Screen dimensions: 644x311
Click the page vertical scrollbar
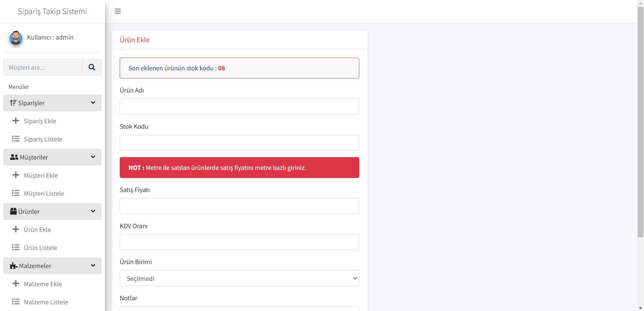tap(640, 121)
